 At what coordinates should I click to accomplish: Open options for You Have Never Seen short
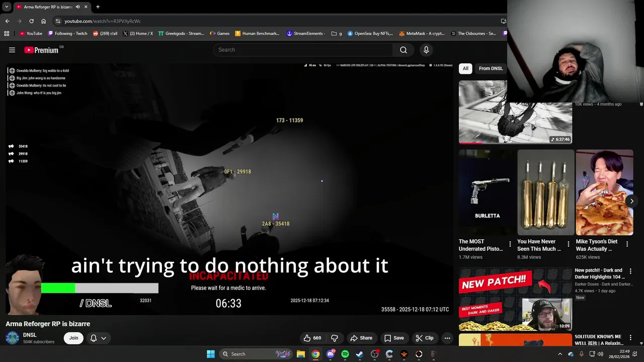(569, 244)
